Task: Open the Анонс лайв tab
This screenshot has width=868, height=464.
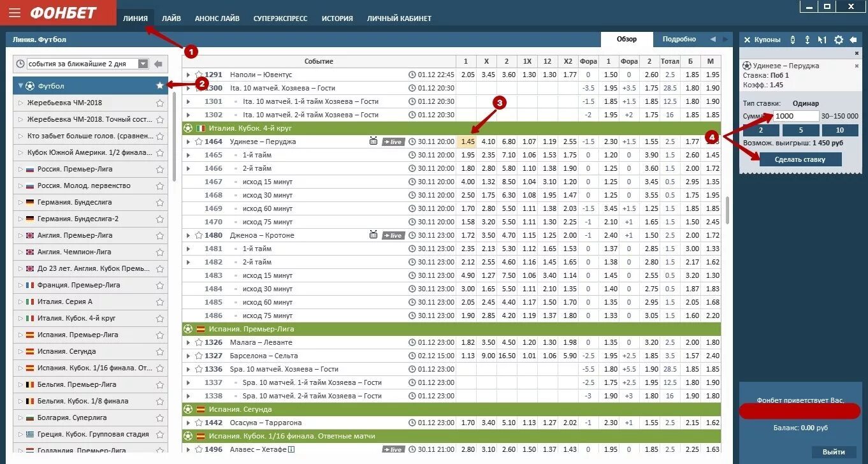Action: (217, 18)
